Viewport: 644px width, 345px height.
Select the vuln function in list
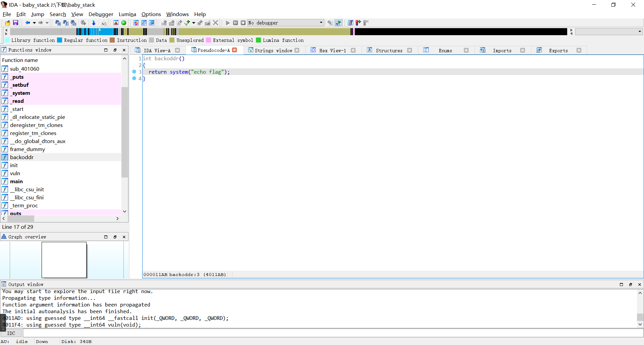tap(15, 173)
